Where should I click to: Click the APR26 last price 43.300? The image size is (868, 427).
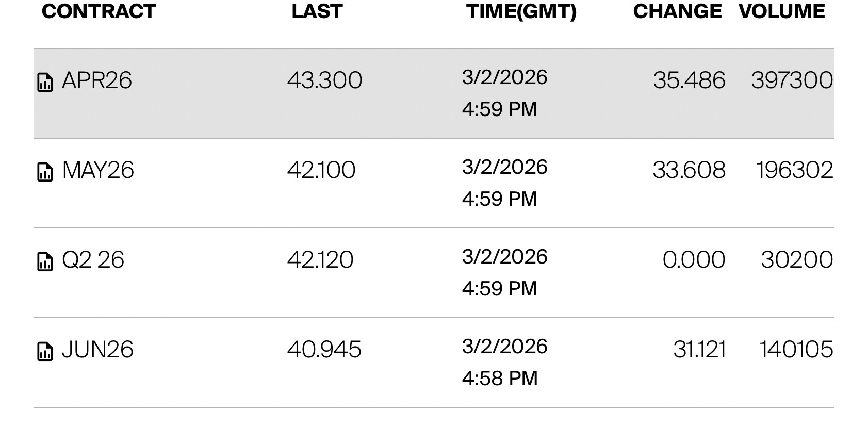pyautogui.click(x=324, y=80)
